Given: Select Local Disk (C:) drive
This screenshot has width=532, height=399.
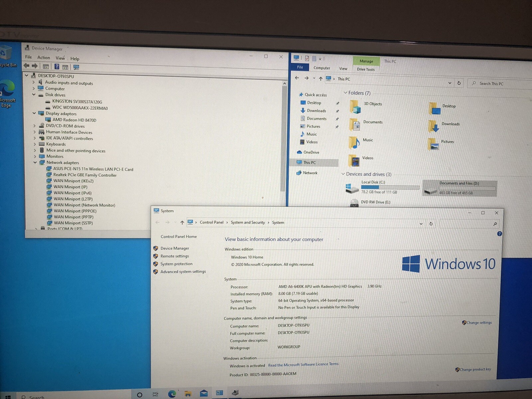Looking at the screenshot, I should point(382,187).
